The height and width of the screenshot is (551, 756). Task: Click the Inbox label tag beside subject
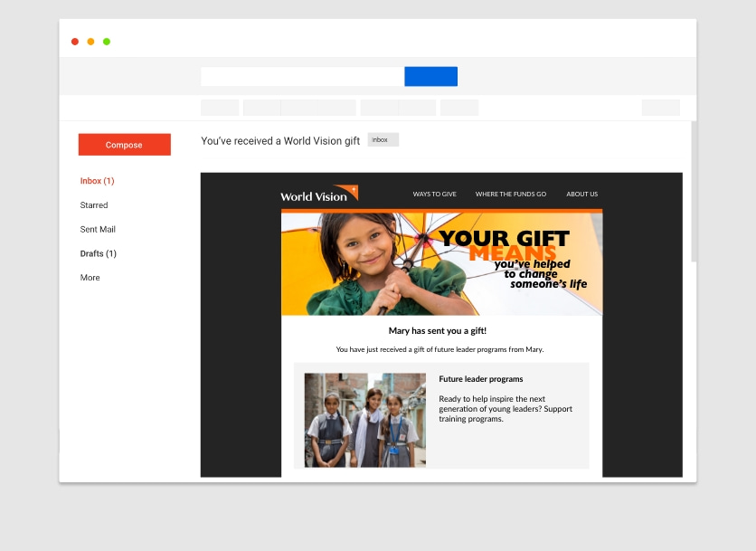pyautogui.click(x=383, y=140)
